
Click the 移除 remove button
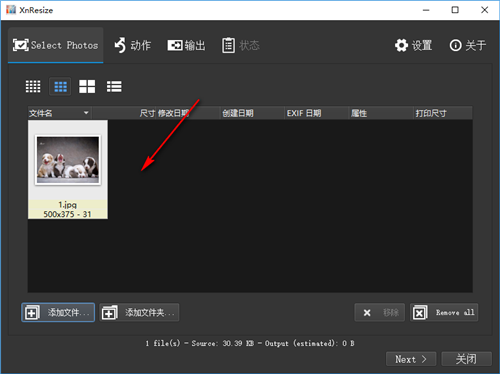380,312
